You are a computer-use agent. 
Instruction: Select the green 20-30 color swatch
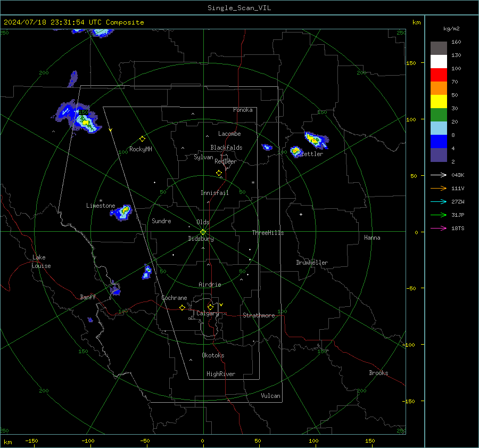point(439,115)
